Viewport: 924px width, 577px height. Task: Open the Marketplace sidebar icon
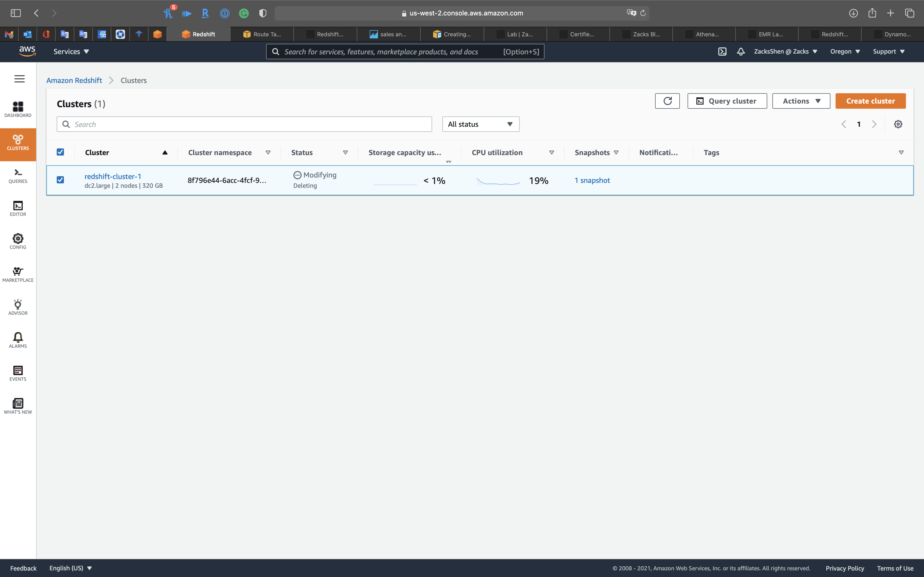pos(18,274)
